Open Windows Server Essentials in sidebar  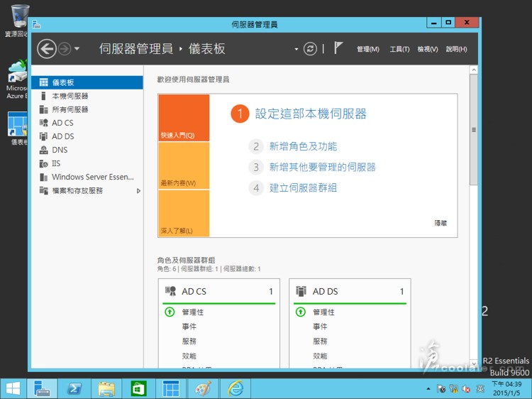click(x=87, y=177)
